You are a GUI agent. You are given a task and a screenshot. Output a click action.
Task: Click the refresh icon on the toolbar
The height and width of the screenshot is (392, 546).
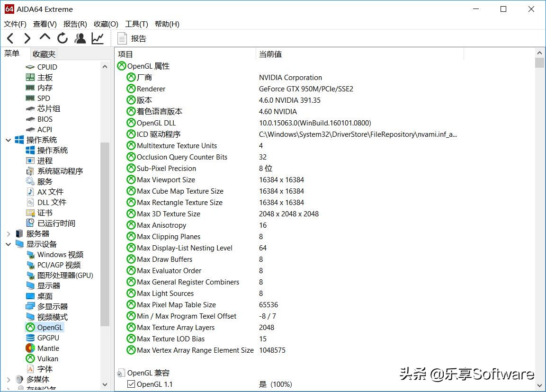62,38
